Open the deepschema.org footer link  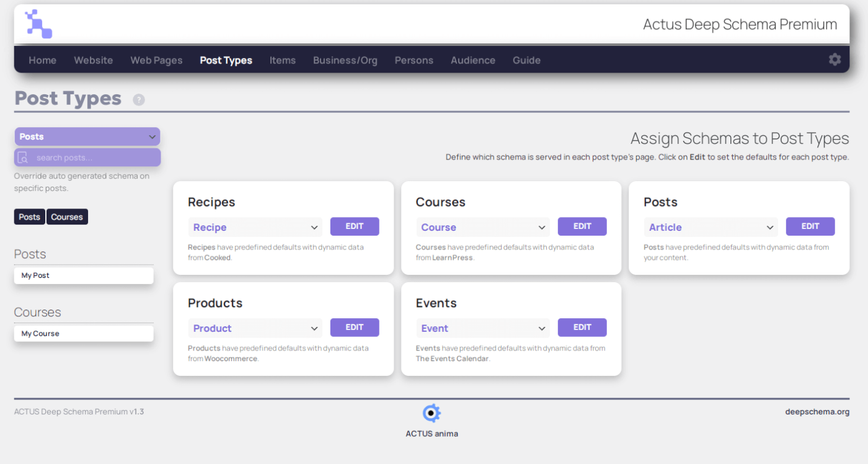coord(817,412)
